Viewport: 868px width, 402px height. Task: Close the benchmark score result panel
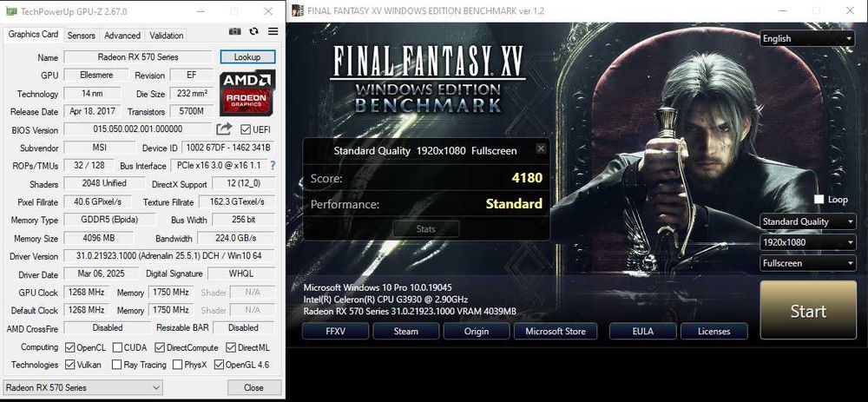click(x=542, y=148)
